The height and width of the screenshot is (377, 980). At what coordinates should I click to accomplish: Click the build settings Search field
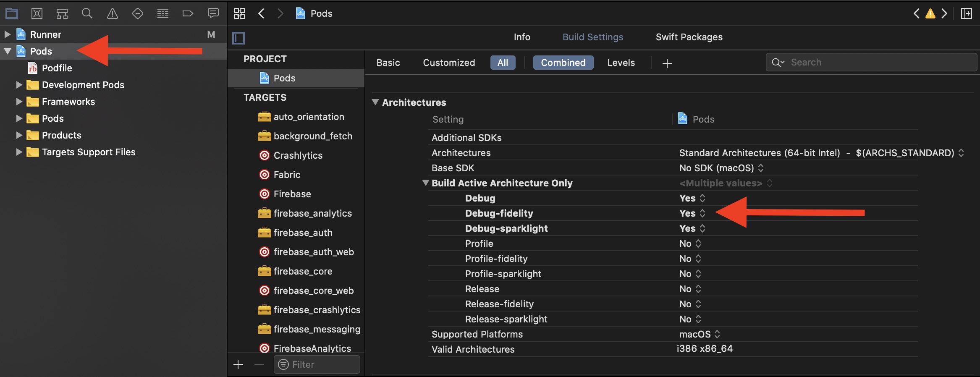pyautogui.click(x=878, y=63)
